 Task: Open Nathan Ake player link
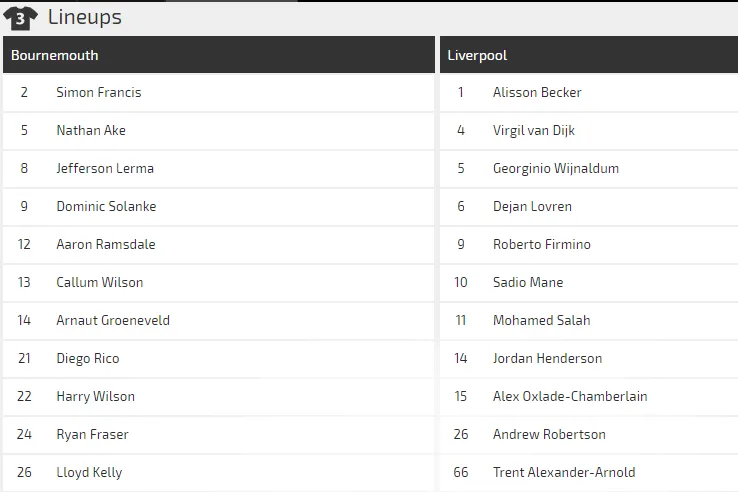[x=91, y=130]
